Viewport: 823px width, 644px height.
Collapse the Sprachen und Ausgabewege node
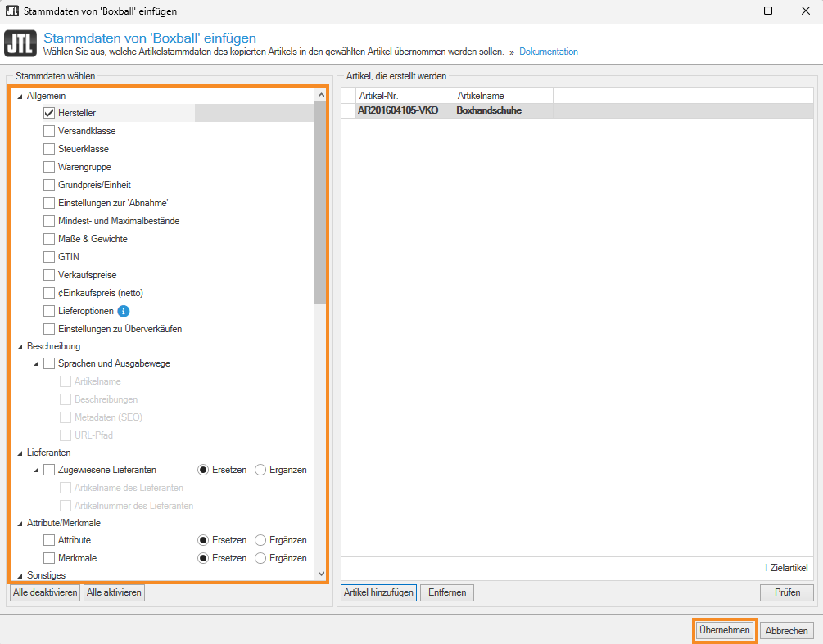tap(36, 364)
